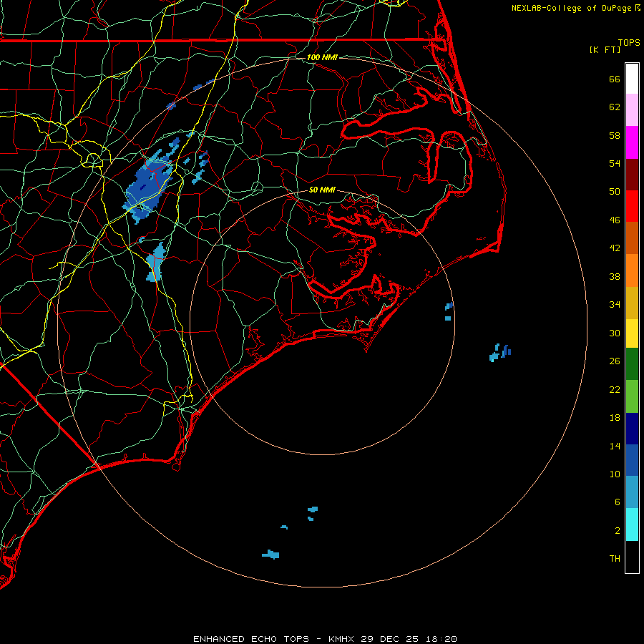
Task: Click the 42 value on the legend
Action: (615, 248)
